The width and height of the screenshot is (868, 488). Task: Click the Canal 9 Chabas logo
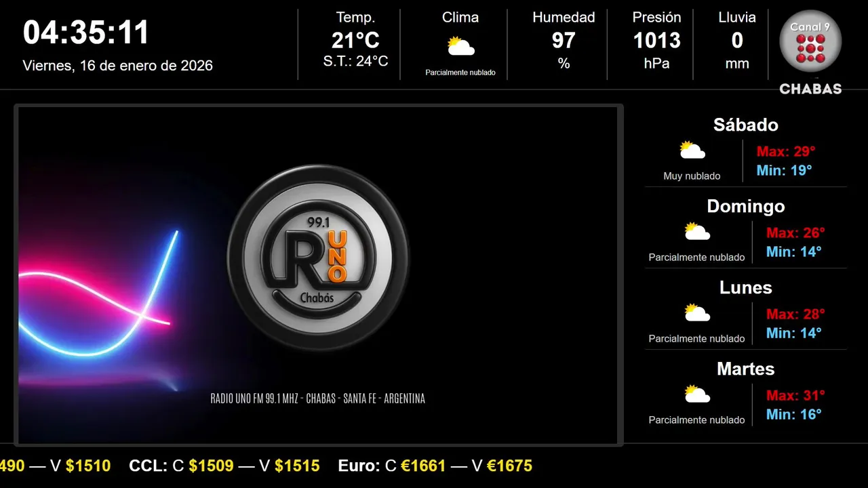pyautogui.click(x=810, y=52)
